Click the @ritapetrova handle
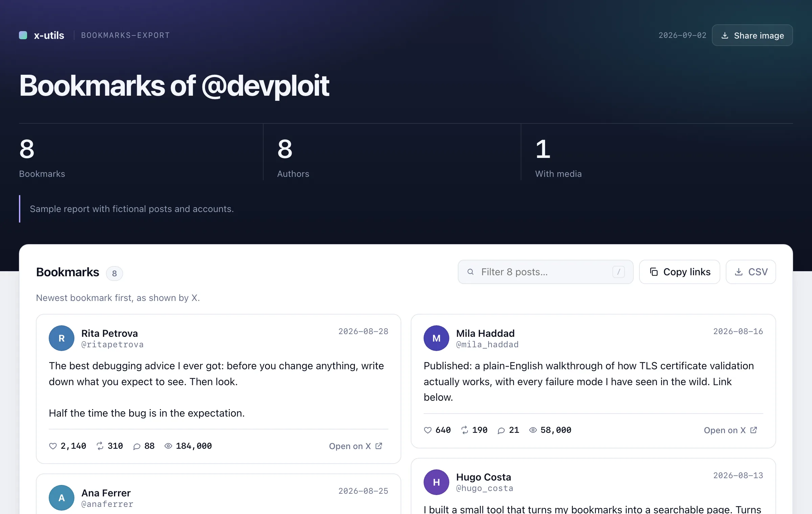 [x=112, y=345]
